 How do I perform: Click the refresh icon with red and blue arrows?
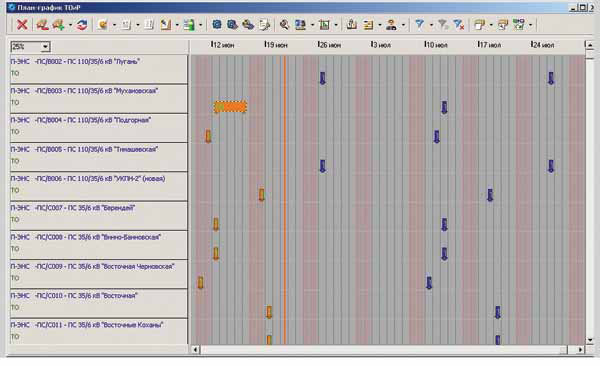(82, 25)
